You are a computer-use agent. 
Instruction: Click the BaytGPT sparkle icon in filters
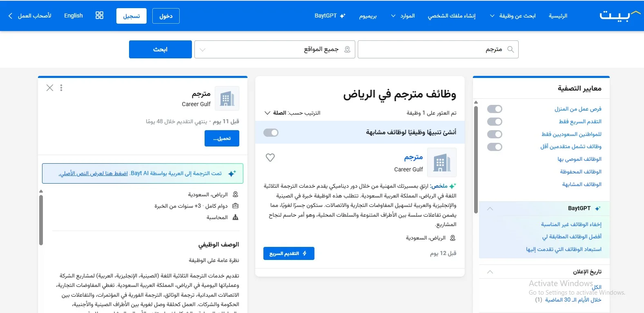pyautogui.click(x=597, y=209)
